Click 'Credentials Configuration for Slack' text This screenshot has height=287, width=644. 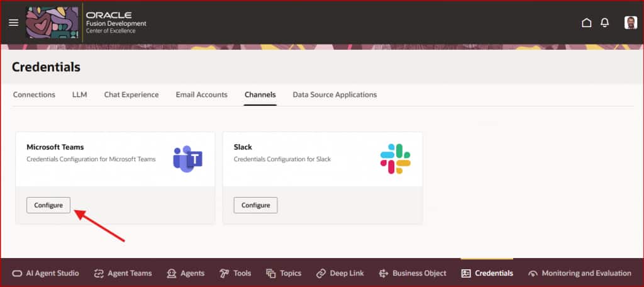282,159
